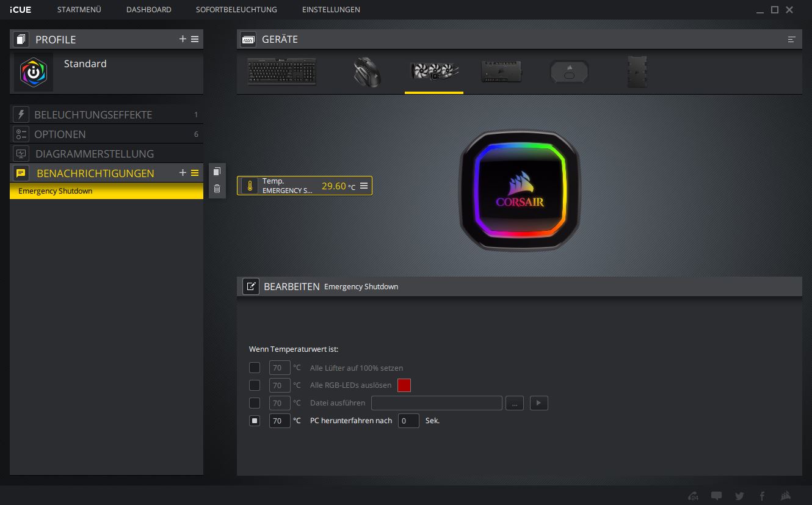Image resolution: width=812 pixels, height=505 pixels.
Task: Open the Dashboard tab
Action: point(148,10)
